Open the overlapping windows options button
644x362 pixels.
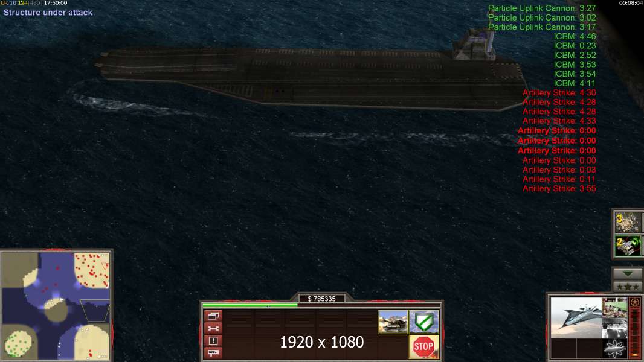pyautogui.click(x=213, y=316)
